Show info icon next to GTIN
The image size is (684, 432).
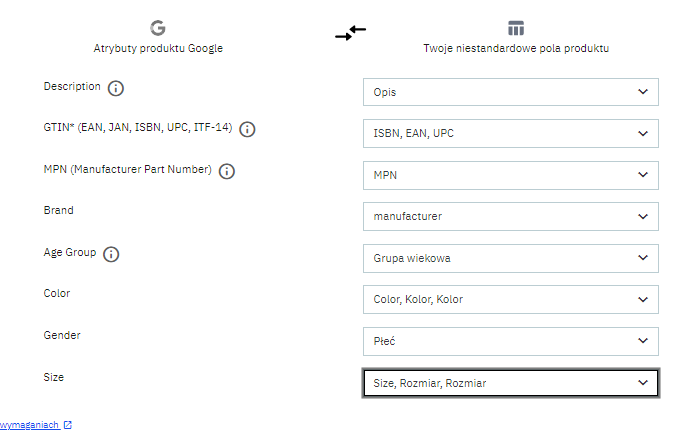(x=248, y=129)
